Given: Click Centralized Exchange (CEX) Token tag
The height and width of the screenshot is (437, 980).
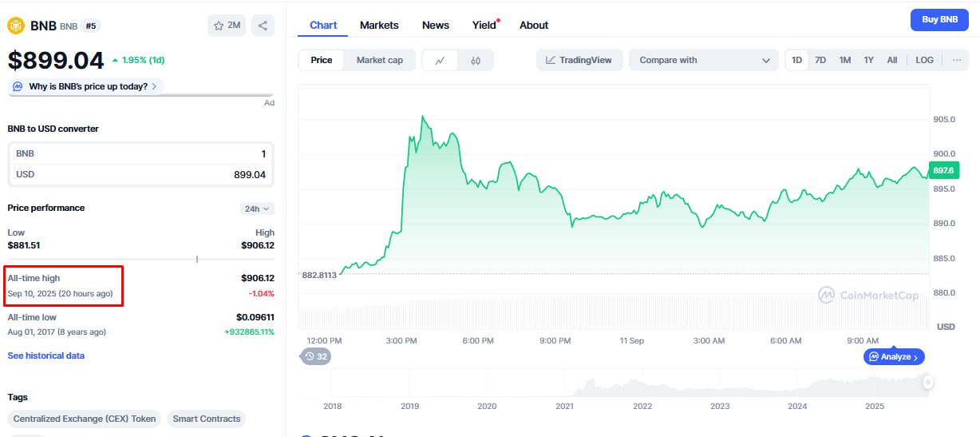Looking at the screenshot, I should tap(85, 419).
